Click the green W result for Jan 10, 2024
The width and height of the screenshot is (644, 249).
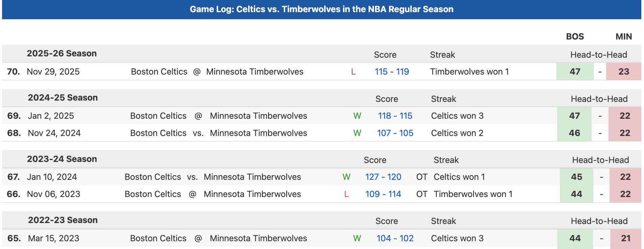coord(346,177)
